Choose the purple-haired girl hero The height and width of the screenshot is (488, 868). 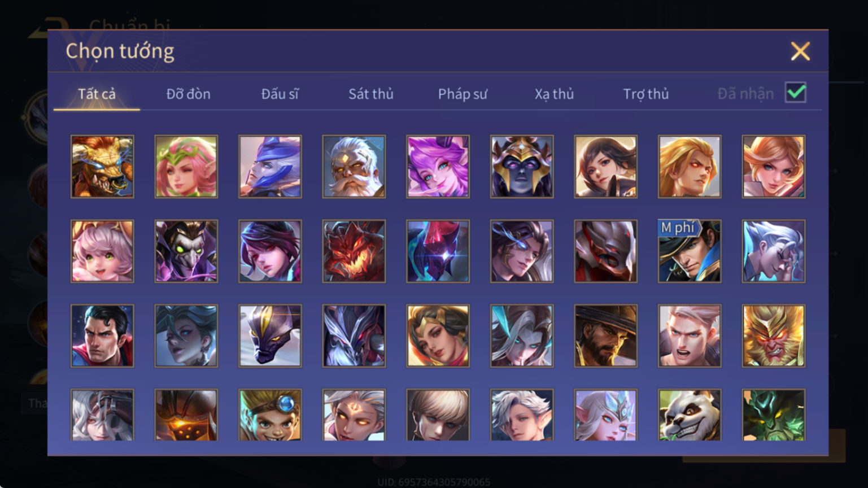(438, 167)
